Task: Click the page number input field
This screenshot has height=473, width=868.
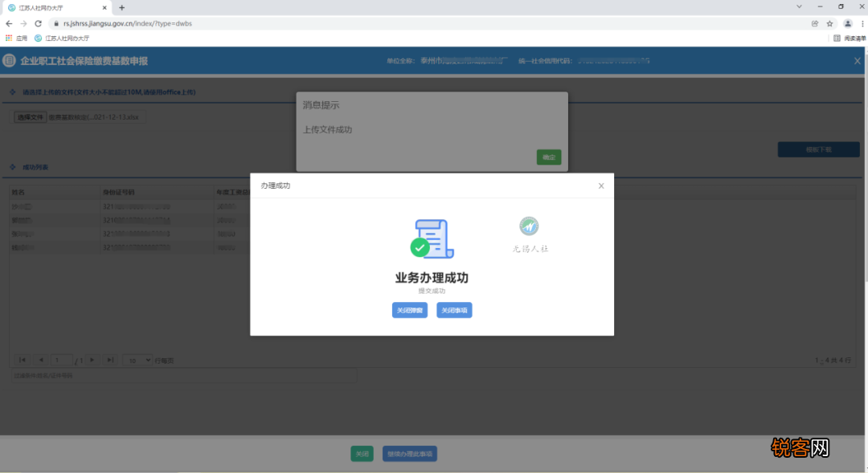Action: click(63, 361)
